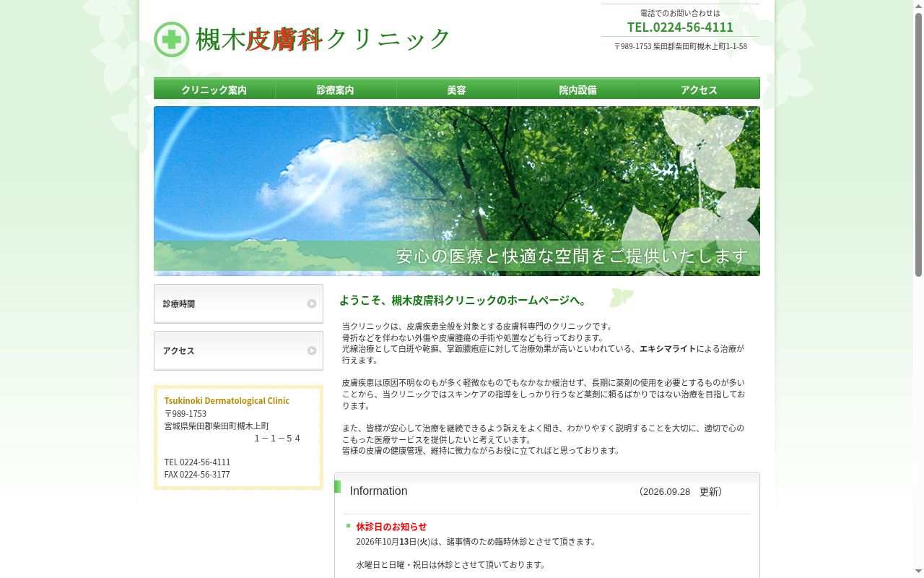This screenshot has width=924, height=578.
Task: Select the 美容 menu item
Action: click(457, 89)
